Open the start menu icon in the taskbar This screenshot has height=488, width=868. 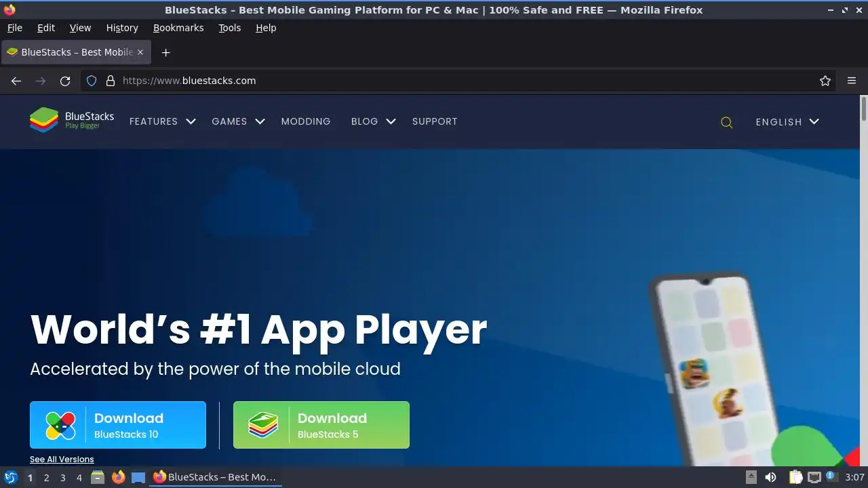point(11,477)
